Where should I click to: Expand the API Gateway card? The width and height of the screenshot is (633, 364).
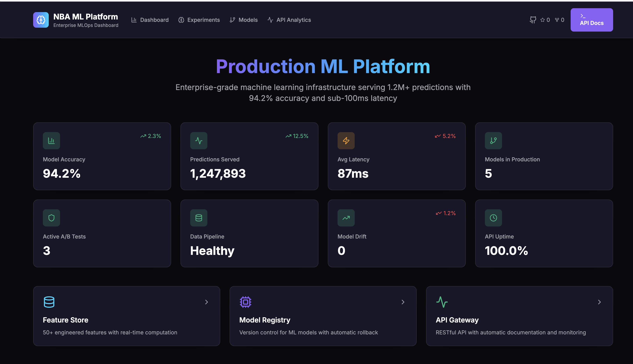(x=599, y=302)
